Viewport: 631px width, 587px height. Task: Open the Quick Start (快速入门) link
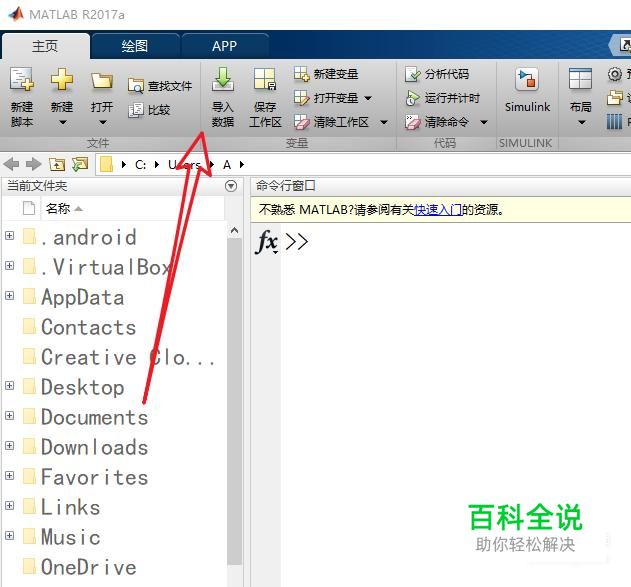(x=438, y=210)
